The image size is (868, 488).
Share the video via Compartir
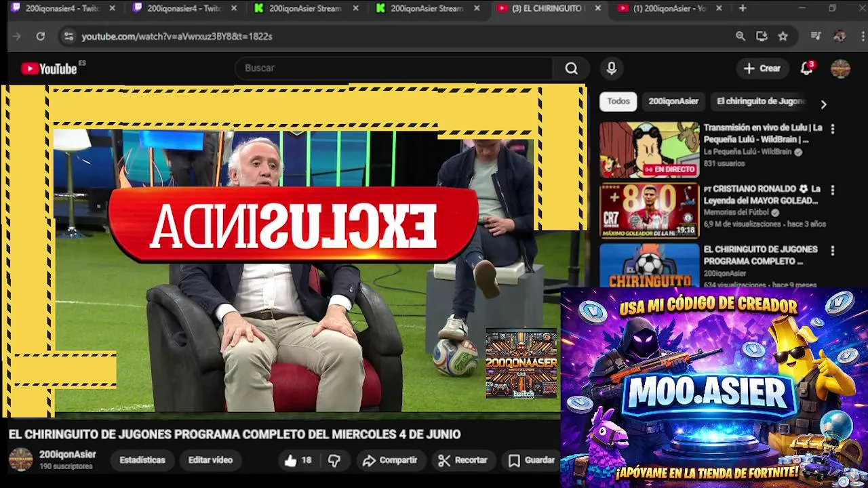[x=390, y=460]
